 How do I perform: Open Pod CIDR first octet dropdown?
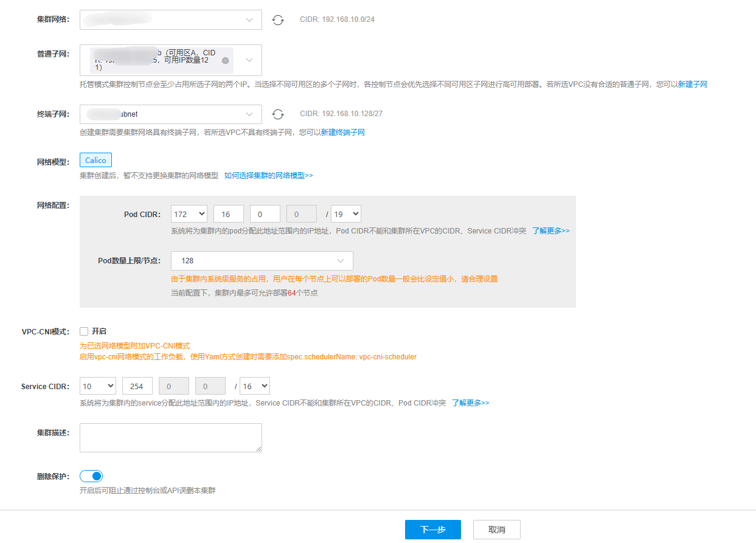point(189,214)
